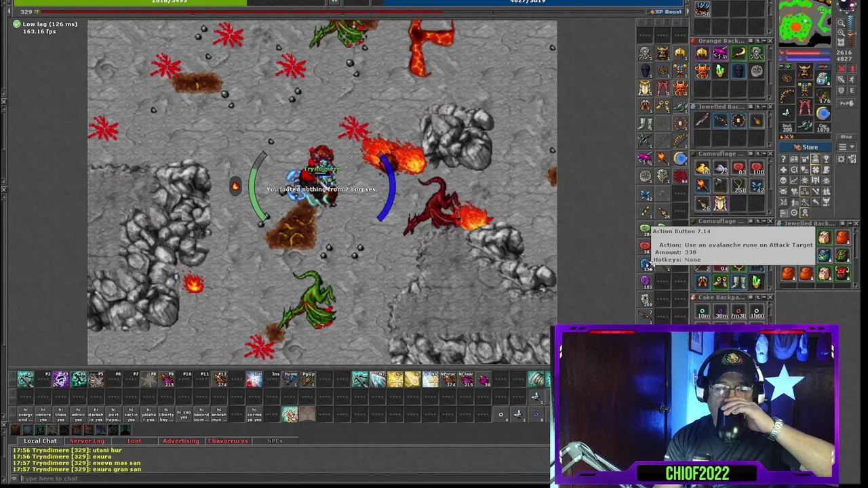The image size is (868, 488).
Task: Click the NEnter action bar button
Action: (x=448, y=379)
